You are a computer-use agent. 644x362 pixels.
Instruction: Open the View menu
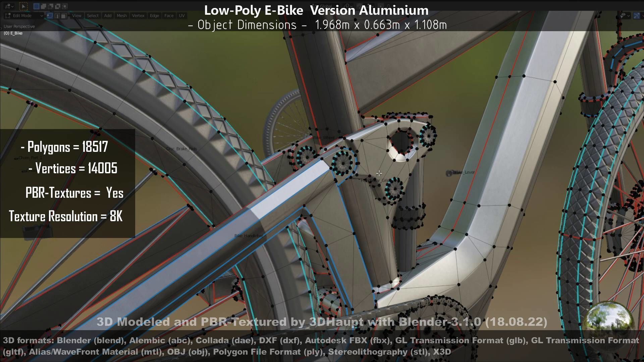[77, 16]
